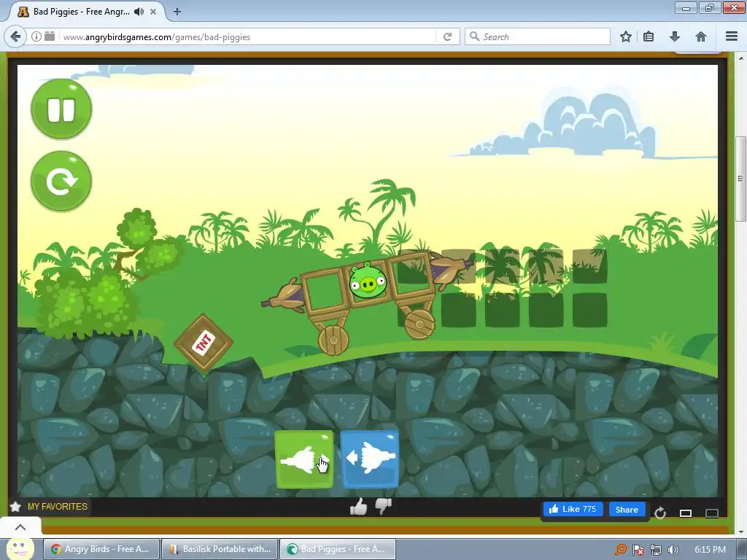Click the Facebook Like 775 button
The image size is (747, 560).
(573, 509)
